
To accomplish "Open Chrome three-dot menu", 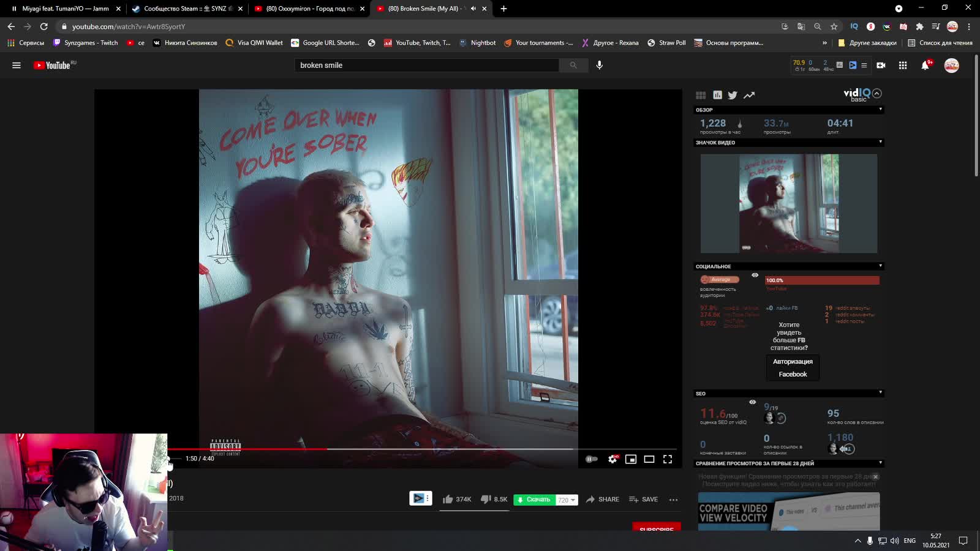I will click(x=969, y=26).
